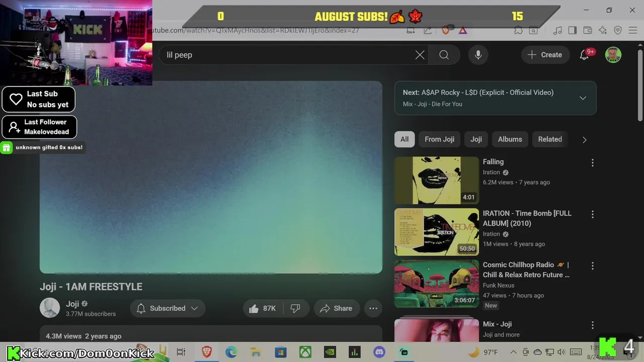Open the Falling video thumbnail

pyautogui.click(x=437, y=180)
